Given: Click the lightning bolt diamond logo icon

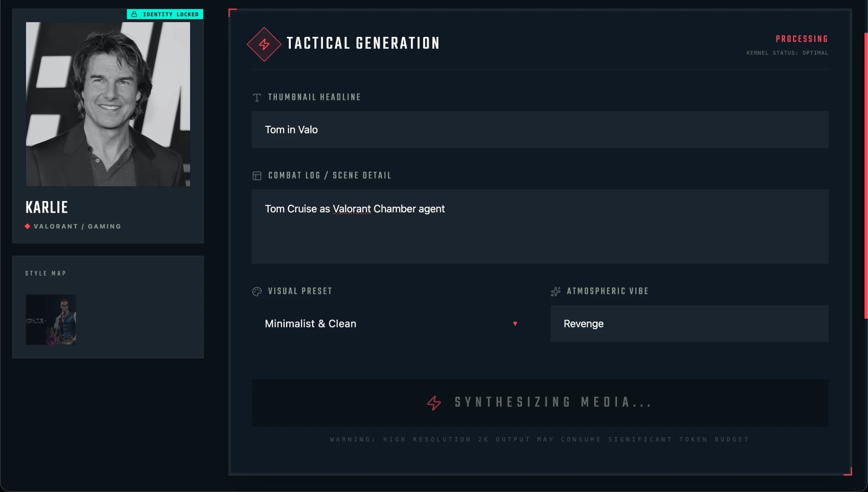Looking at the screenshot, I should (264, 44).
